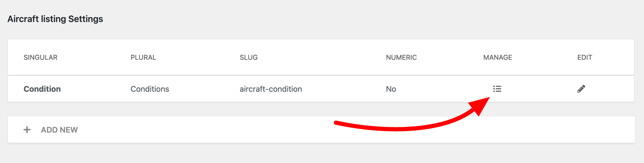
Task: Click the plus icon beside Add New
Action: (x=27, y=130)
